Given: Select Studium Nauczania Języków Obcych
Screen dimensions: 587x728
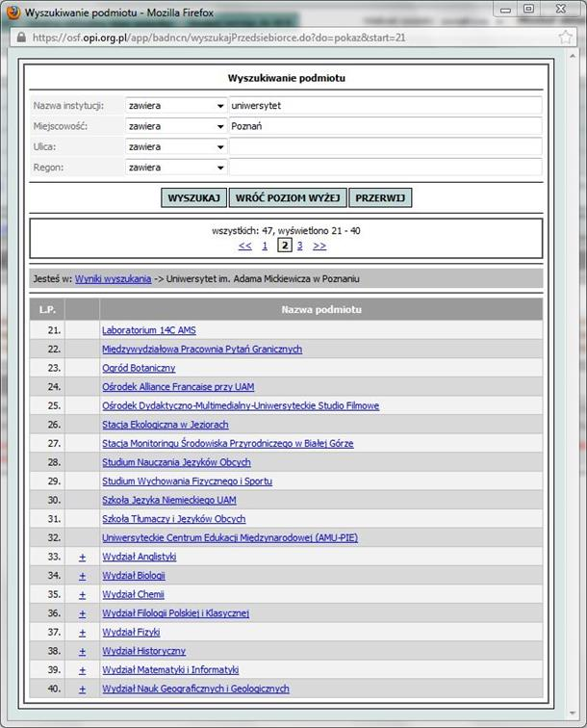Looking at the screenshot, I should pyautogui.click(x=176, y=462).
